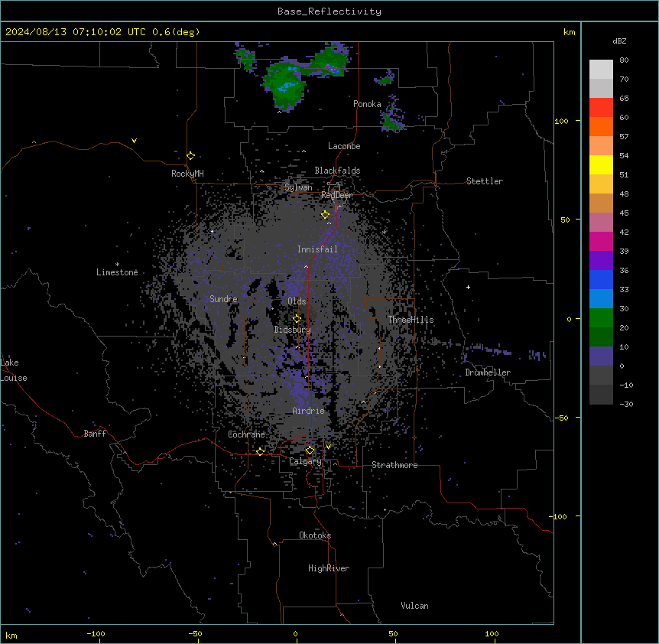
Task: Click the HighRiver label
Action: pos(329,568)
